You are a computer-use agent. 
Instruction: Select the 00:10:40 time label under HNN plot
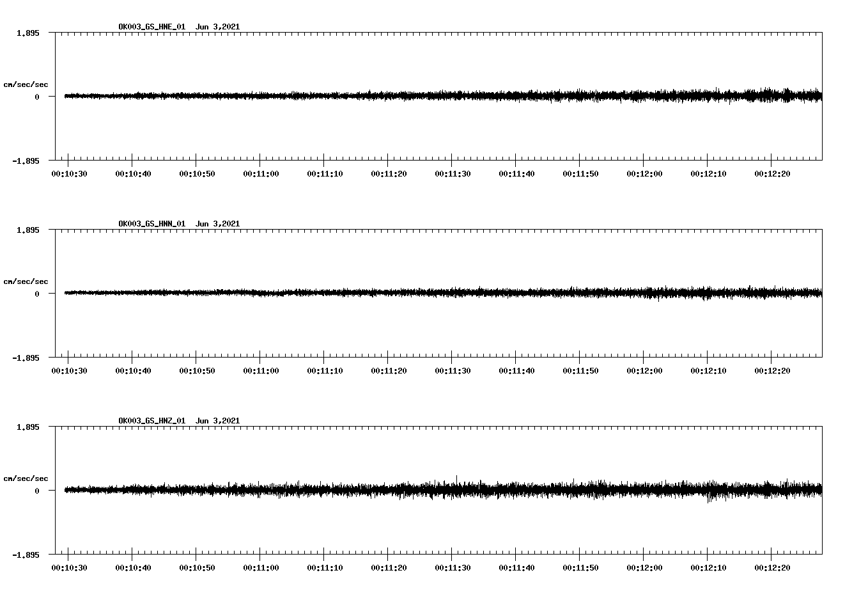[133, 371]
